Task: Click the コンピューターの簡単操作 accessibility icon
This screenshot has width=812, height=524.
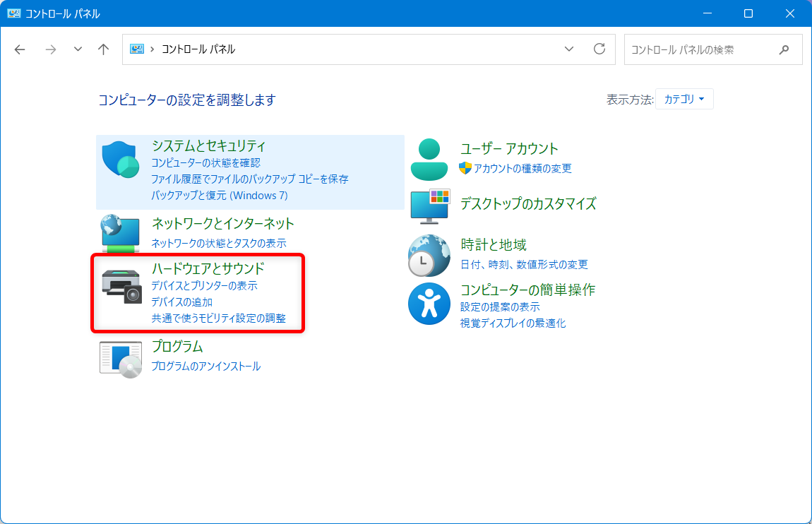Action: (429, 304)
